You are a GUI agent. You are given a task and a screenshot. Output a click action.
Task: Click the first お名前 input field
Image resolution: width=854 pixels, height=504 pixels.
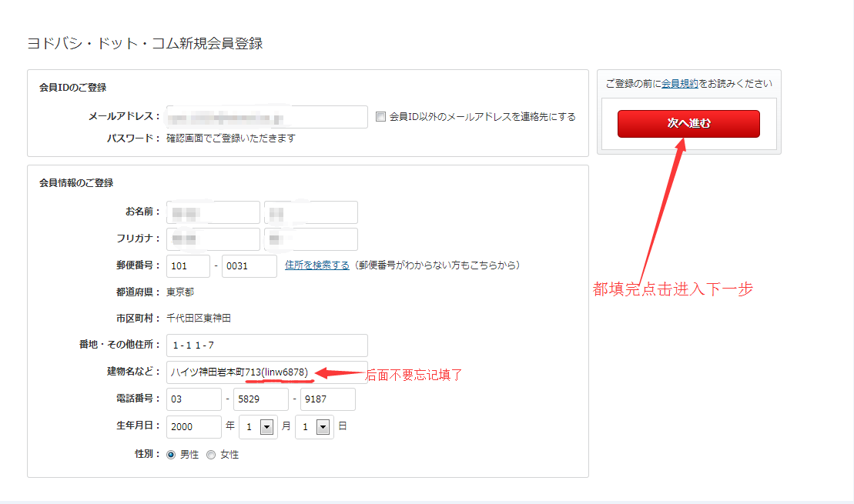click(213, 212)
